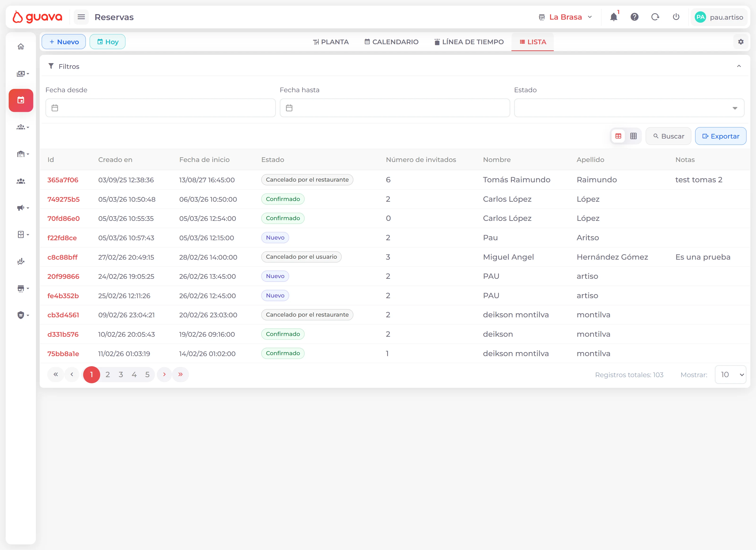Open the Mostrar rows per page dropdown
The width and height of the screenshot is (756, 550).
point(730,375)
